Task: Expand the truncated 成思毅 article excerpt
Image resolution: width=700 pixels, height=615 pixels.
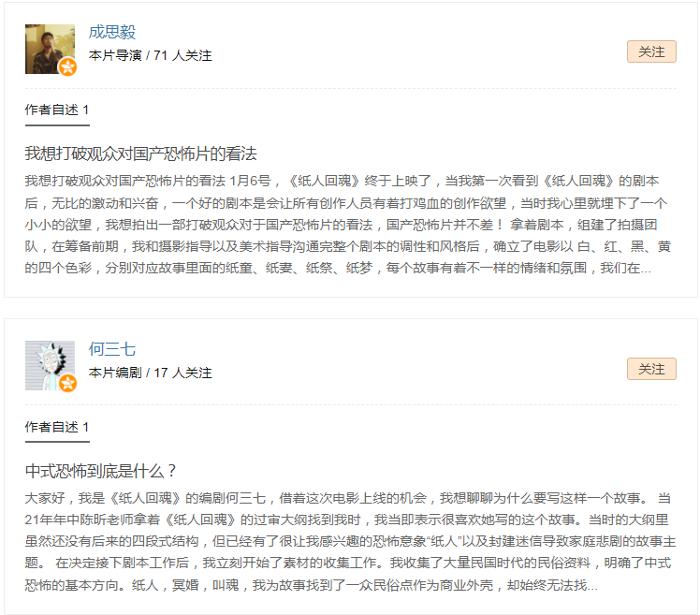Action: coord(348,225)
